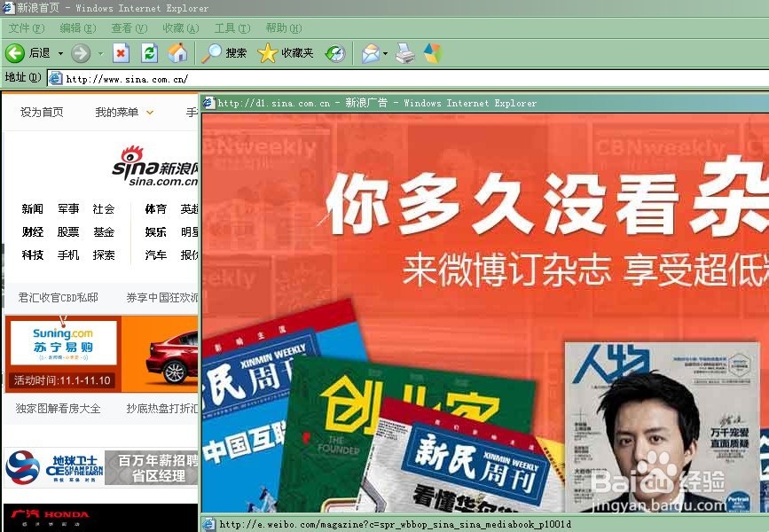The width and height of the screenshot is (769, 532).
Task: Open the 新闻 channel link
Action: click(32, 209)
